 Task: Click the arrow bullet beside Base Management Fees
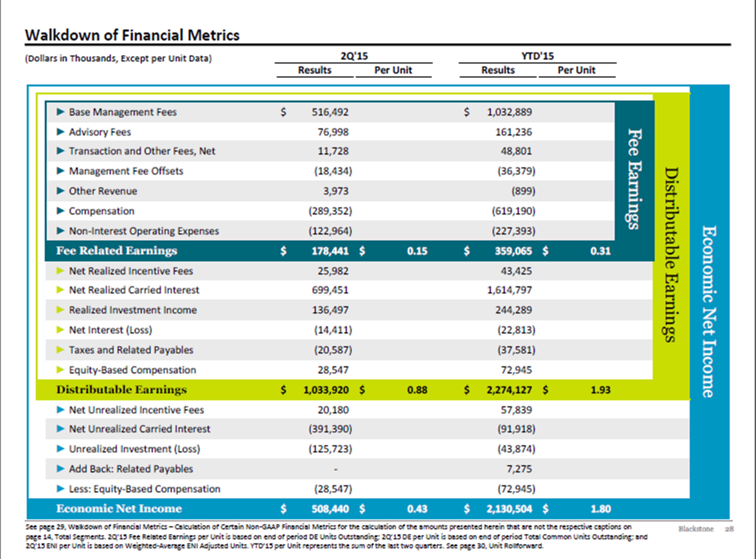tap(61, 112)
